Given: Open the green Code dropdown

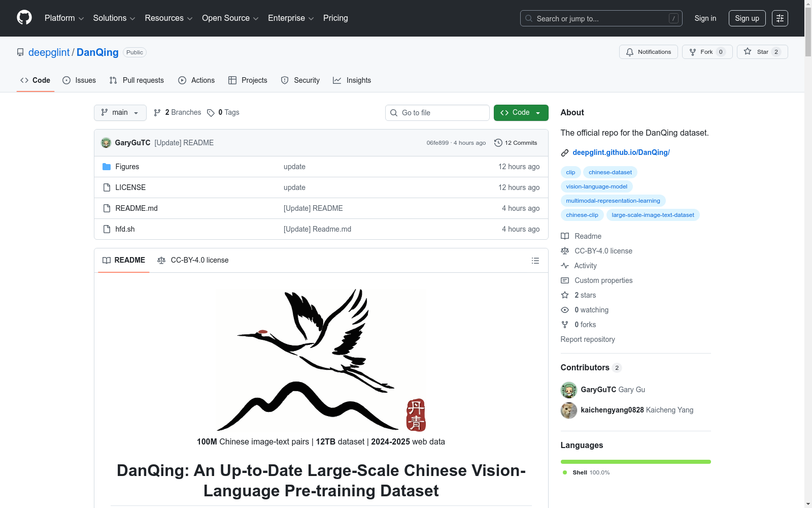Looking at the screenshot, I should coord(521,113).
